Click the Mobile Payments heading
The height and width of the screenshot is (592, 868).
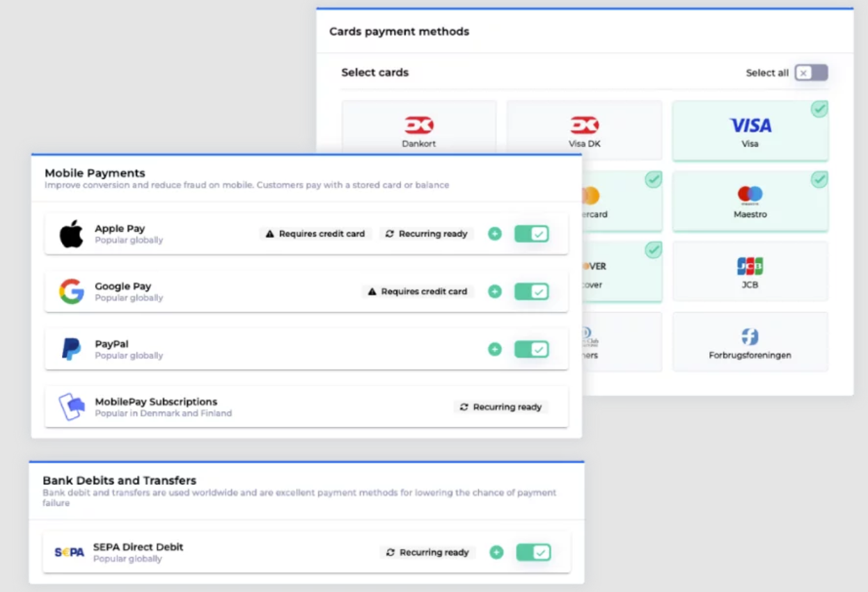(95, 173)
